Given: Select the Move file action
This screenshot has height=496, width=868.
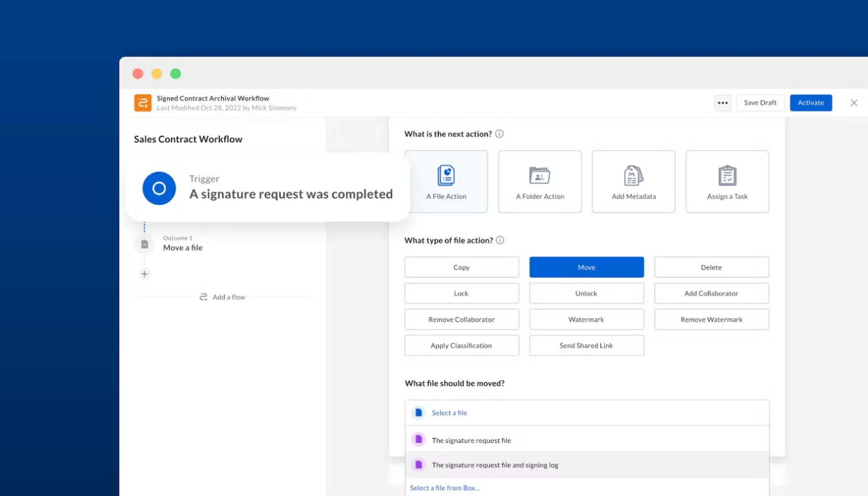Looking at the screenshot, I should (586, 267).
